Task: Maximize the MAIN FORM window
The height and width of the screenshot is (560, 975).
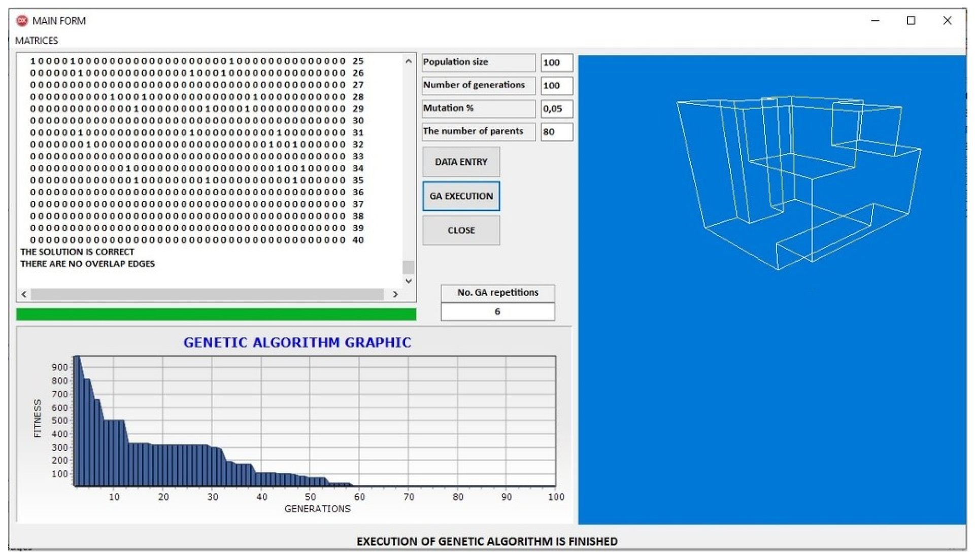Action: [911, 21]
